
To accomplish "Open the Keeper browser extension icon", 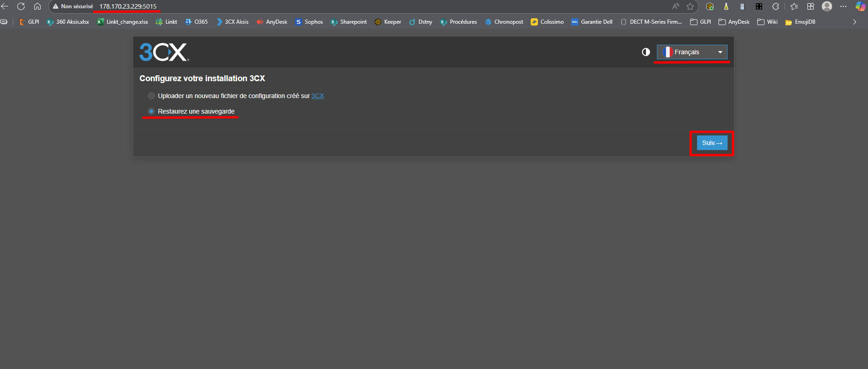I will point(710,6).
